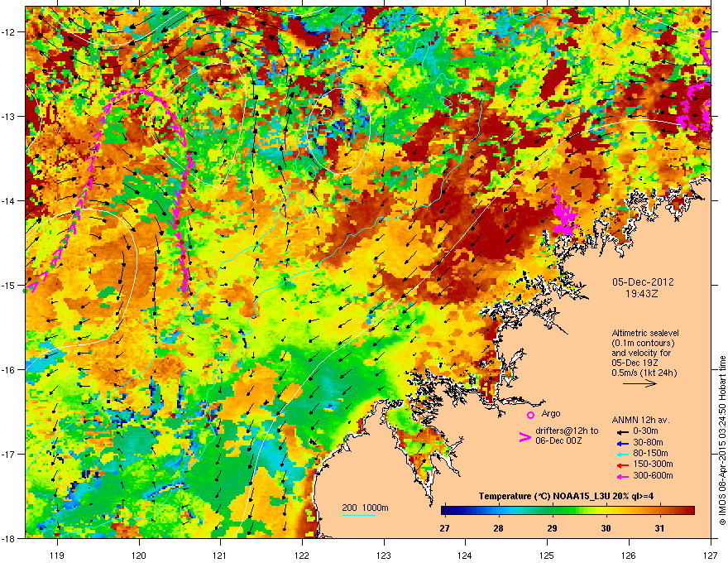Click the 'Argo' legend label
Viewport: 728px width, 563px height.
tap(551, 413)
